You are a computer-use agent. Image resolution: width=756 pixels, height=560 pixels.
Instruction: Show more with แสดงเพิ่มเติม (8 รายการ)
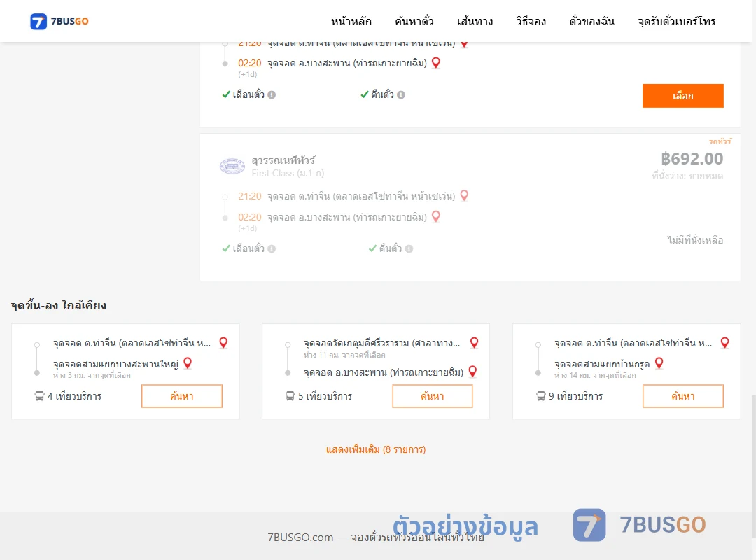pyautogui.click(x=376, y=450)
